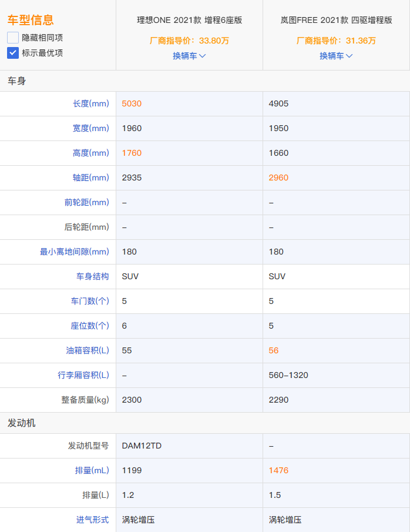
Task: Click the 进气形式 parameter link
Action: coord(93,520)
